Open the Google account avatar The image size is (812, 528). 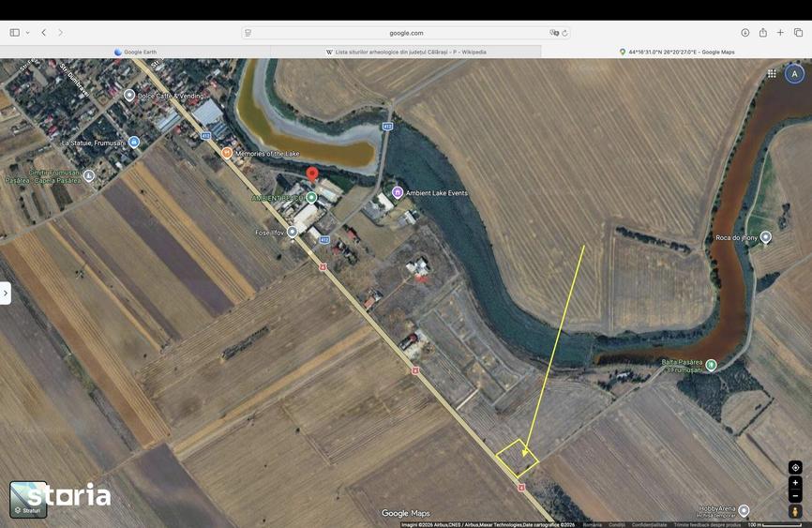click(x=794, y=73)
